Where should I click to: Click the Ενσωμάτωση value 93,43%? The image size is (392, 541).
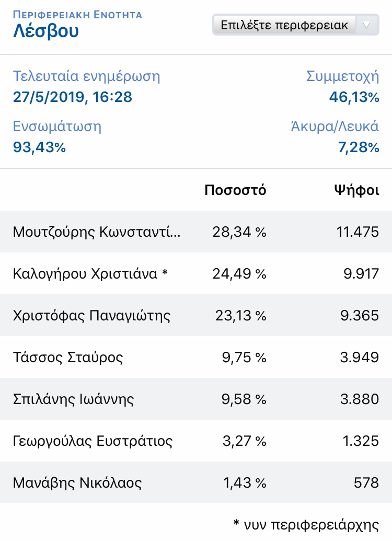pos(39,147)
